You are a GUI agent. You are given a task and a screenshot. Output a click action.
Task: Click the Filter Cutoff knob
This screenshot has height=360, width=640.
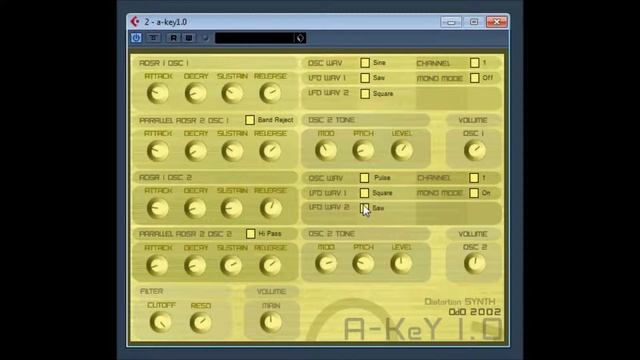(x=160, y=322)
